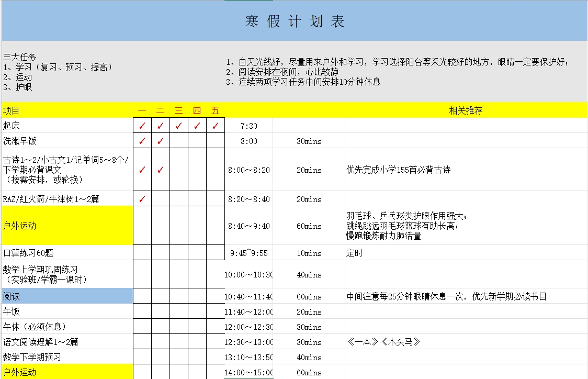588x379 pixels.
Task: Toggle 起床 checkmark for day 五
Action: (x=215, y=126)
